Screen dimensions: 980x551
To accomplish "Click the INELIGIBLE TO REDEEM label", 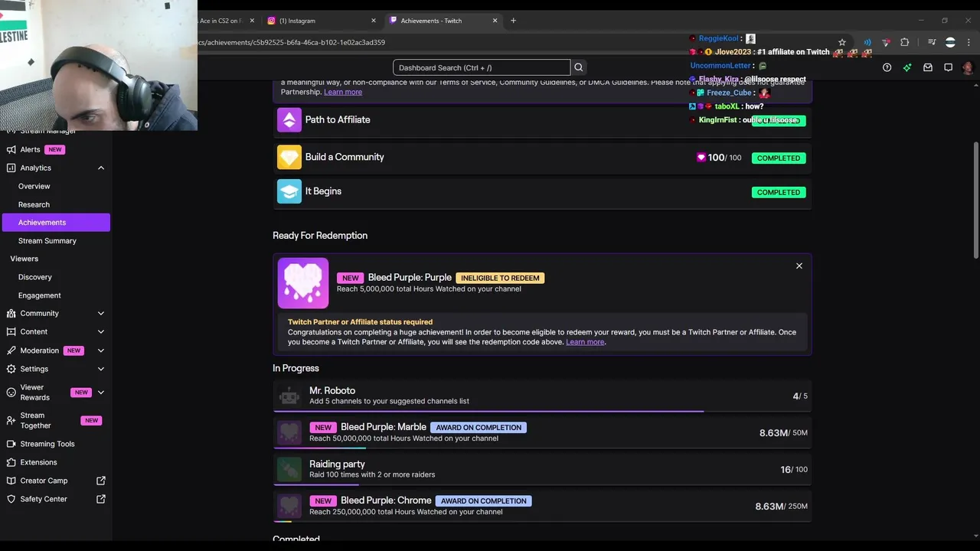I will click(500, 278).
